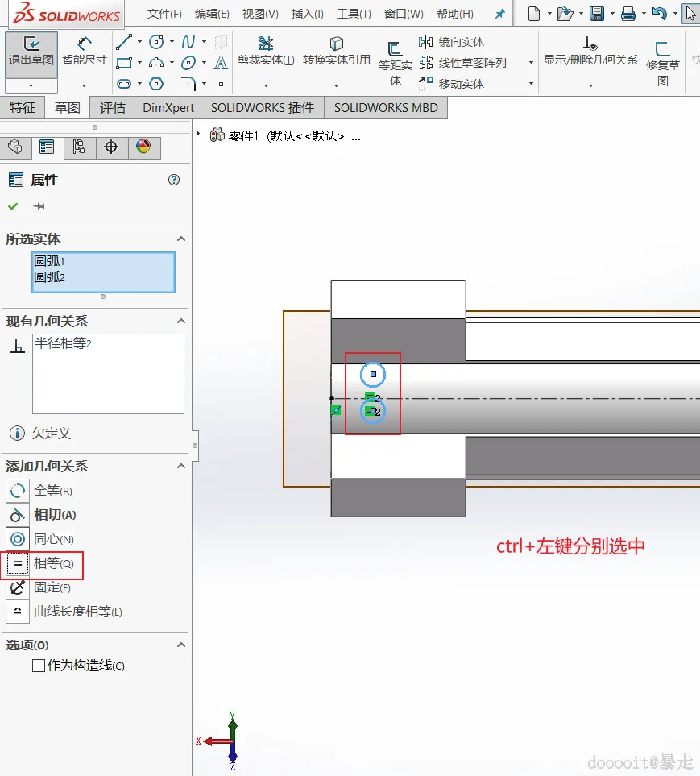Open the 文件(F) menu
This screenshot has width=700, height=776.
click(164, 14)
